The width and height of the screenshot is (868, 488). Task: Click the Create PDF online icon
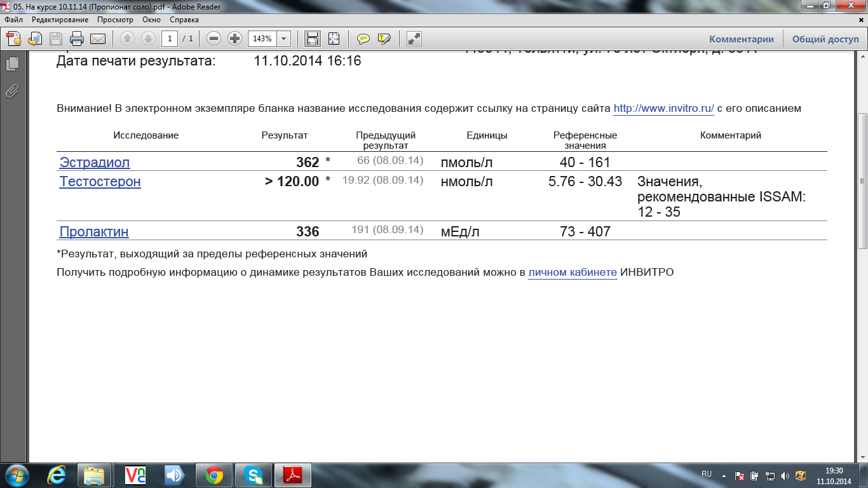(13, 39)
